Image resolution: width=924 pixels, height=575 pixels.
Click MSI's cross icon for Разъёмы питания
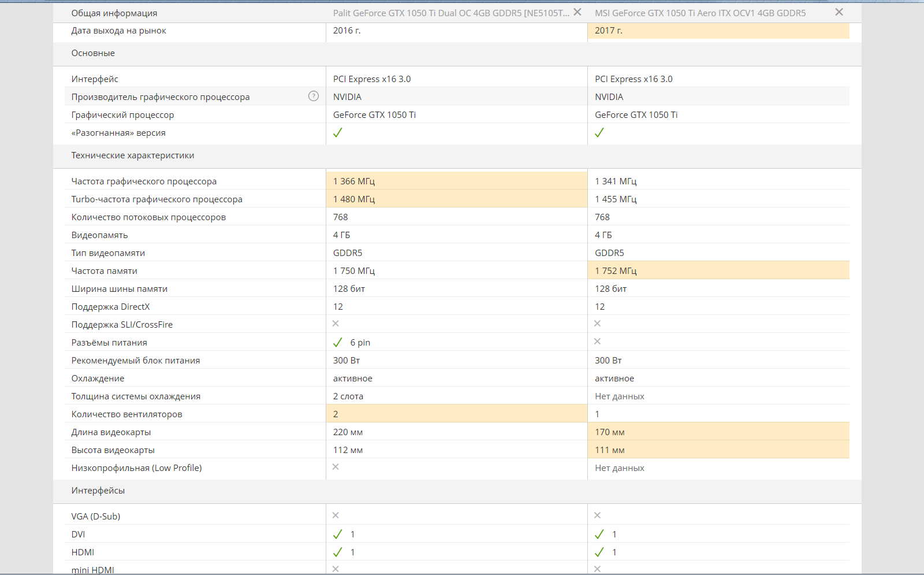point(597,342)
